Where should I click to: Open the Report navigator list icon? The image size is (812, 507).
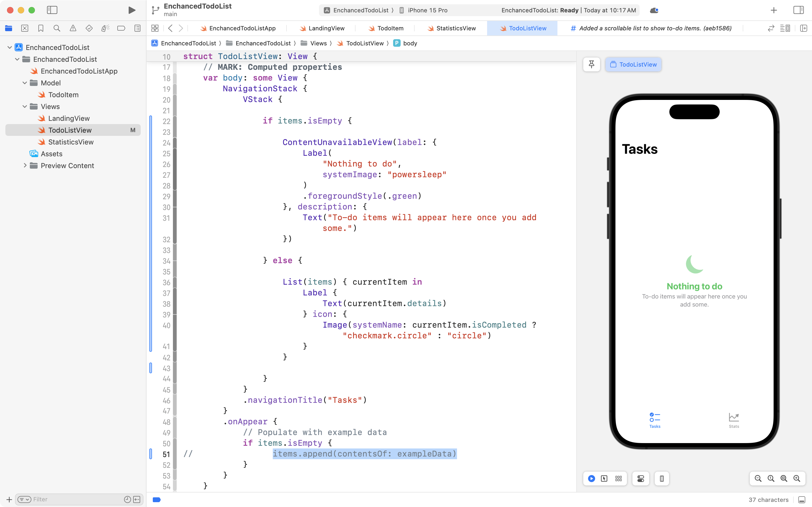(x=137, y=28)
